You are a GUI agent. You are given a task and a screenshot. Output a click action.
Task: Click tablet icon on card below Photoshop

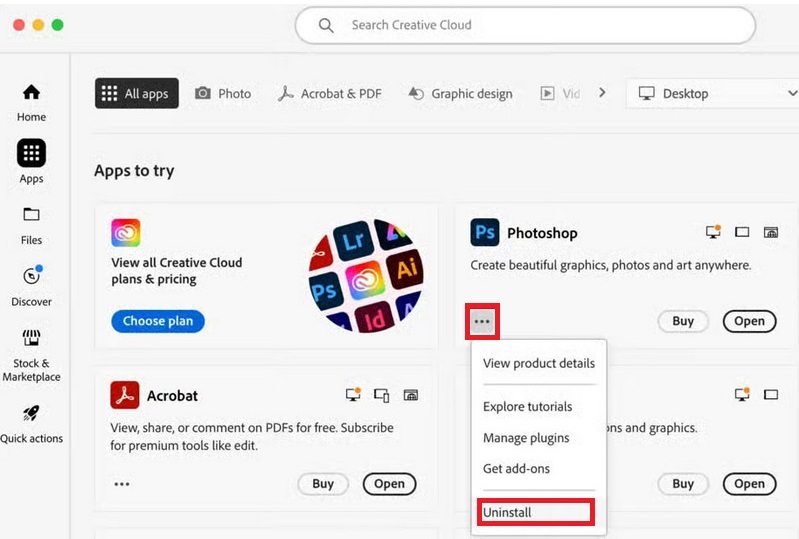tap(771, 394)
